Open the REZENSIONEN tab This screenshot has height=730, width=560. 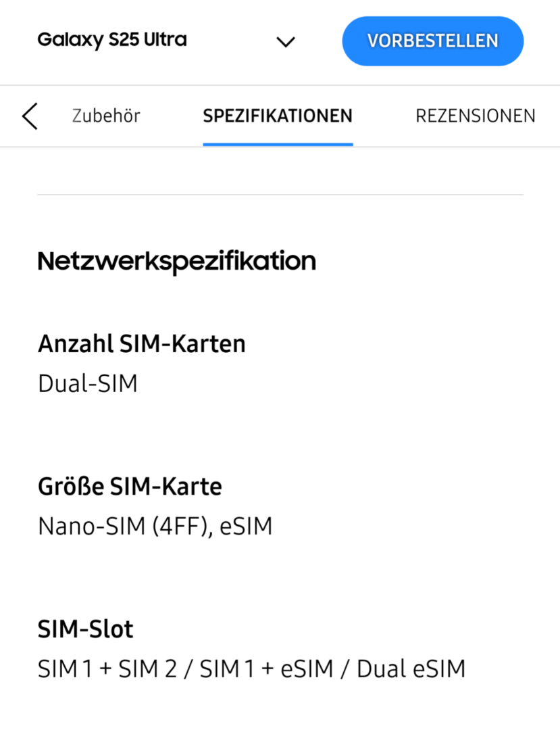pyautogui.click(x=475, y=116)
